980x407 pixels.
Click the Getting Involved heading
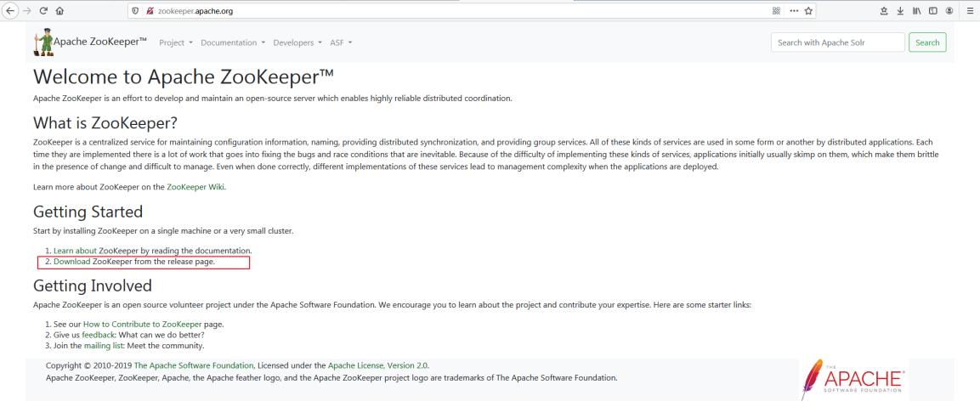coord(93,285)
